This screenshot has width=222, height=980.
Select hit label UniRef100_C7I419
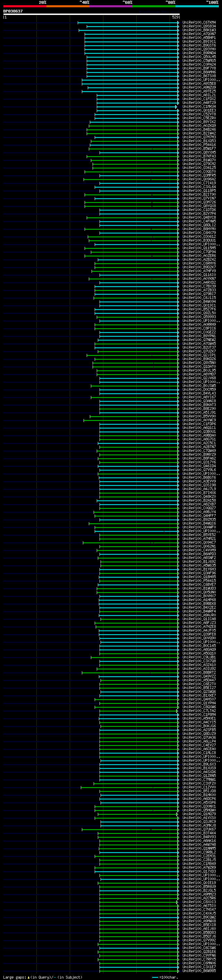tap(199, 183)
